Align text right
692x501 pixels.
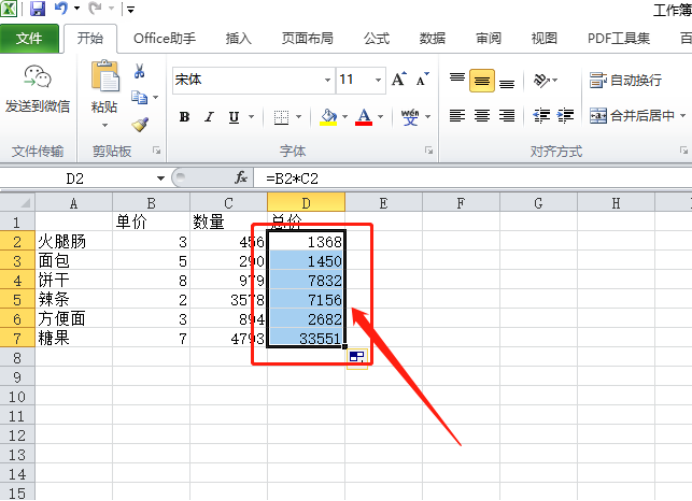[x=507, y=116]
